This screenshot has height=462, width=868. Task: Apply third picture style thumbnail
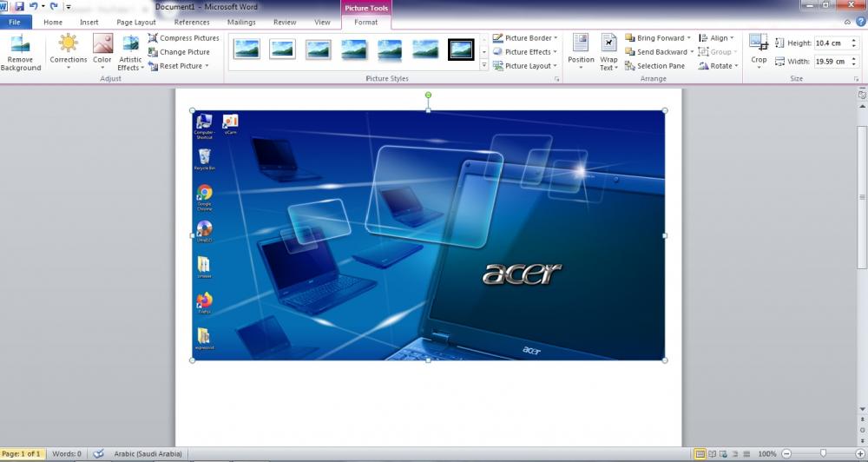click(x=319, y=49)
